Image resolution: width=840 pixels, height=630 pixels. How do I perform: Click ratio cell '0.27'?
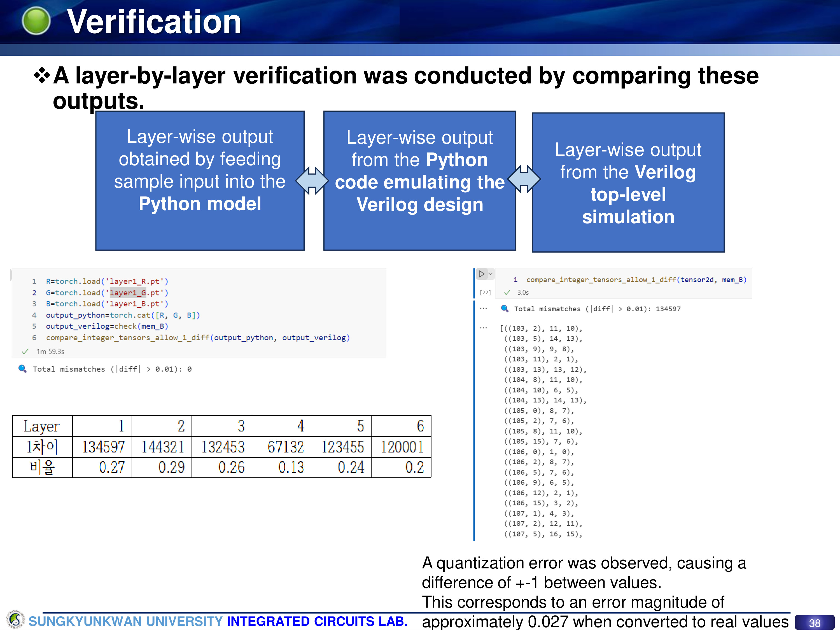tap(102, 468)
